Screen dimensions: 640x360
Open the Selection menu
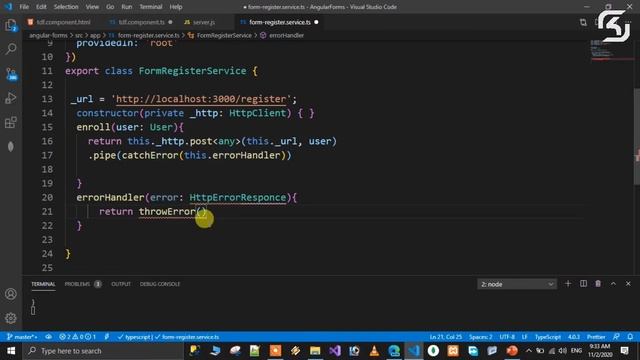tap(66, 7)
